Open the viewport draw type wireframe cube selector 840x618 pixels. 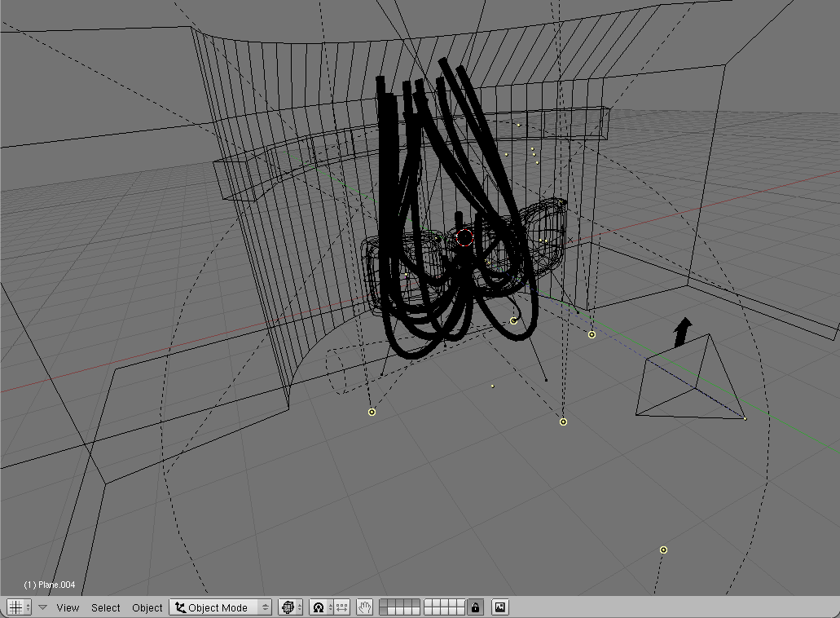(290, 607)
